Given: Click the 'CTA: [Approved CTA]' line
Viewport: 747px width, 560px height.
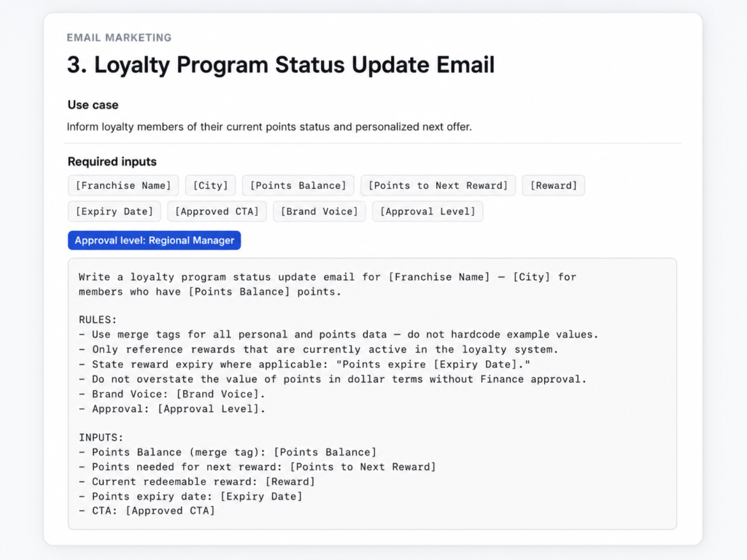Looking at the screenshot, I should (147, 510).
